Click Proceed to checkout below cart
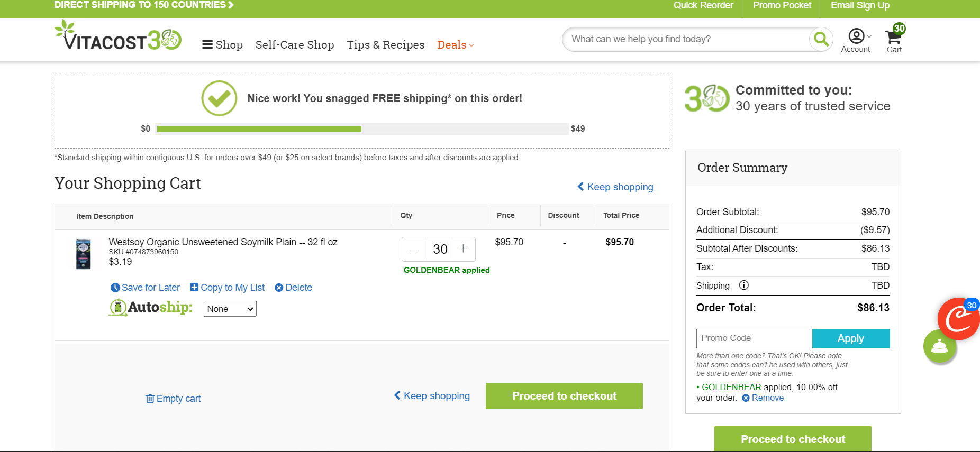Viewport: 980px width, 452px height. click(x=564, y=396)
